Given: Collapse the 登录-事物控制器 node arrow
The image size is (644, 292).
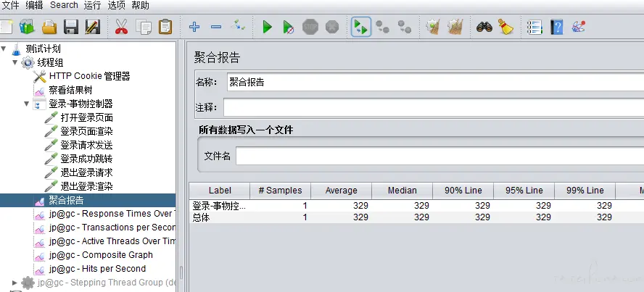Looking at the screenshot, I should click(26, 104).
